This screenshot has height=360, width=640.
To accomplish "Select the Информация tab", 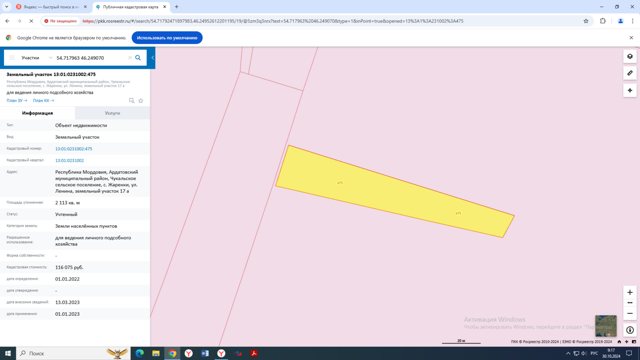I will click(38, 113).
